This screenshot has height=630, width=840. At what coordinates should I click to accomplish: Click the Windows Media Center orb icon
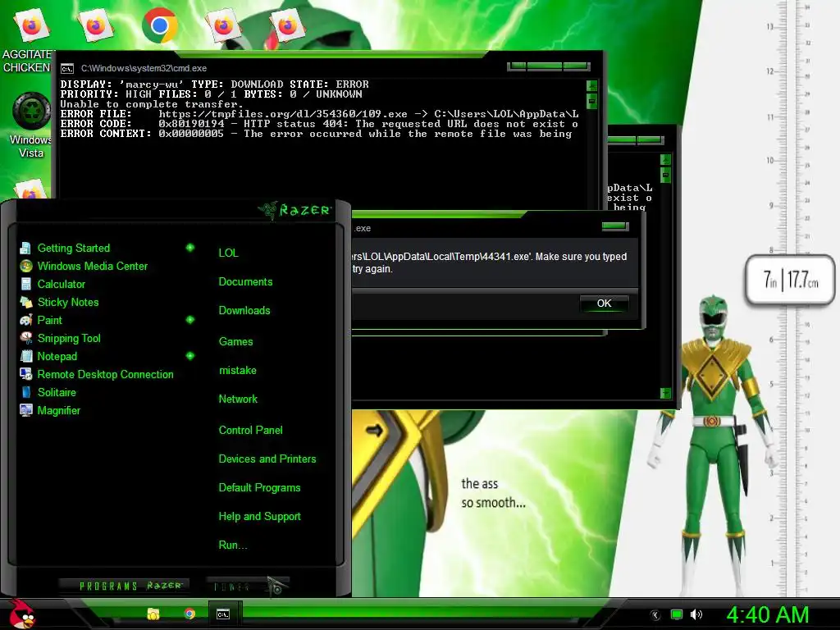[25, 267]
